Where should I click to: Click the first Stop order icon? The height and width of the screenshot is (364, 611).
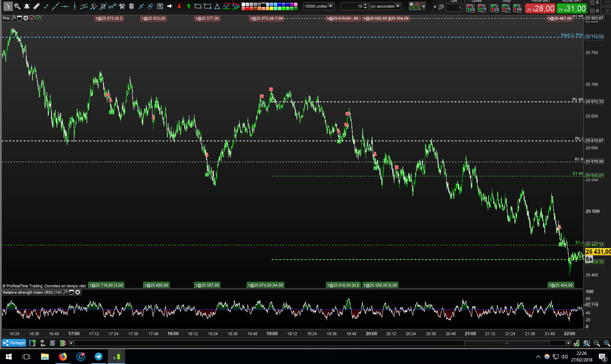[495, 8]
